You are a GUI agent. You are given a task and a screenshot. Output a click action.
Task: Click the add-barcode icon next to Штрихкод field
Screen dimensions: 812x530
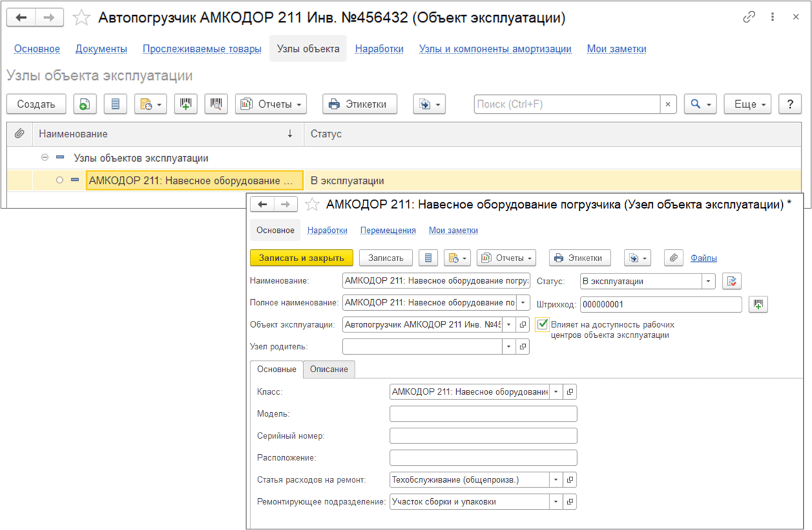pyautogui.click(x=758, y=305)
